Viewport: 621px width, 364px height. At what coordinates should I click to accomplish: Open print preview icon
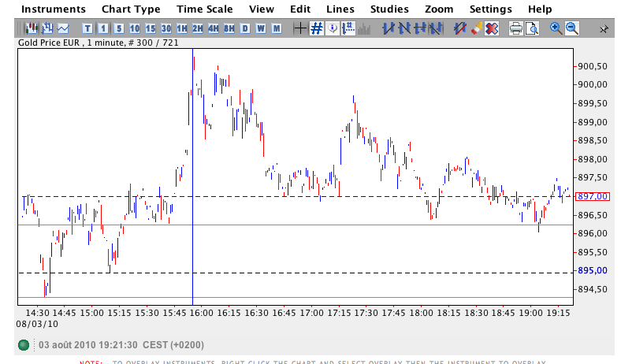532,29
